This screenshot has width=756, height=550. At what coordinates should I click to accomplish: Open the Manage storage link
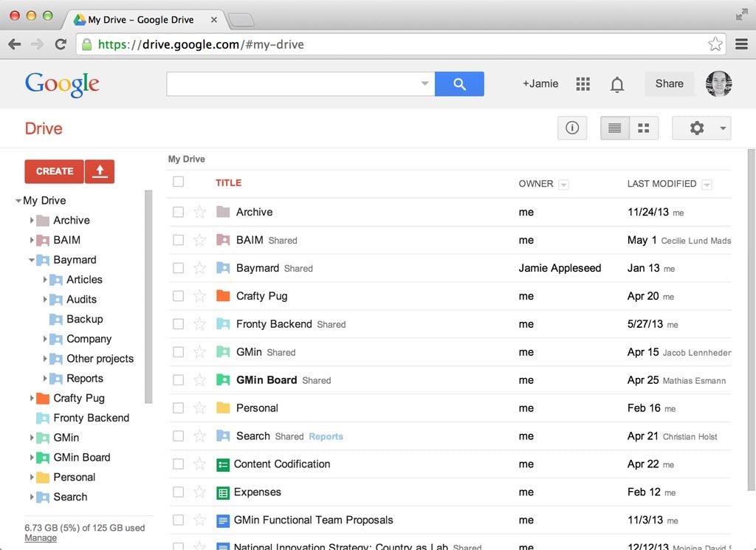click(41, 538)
